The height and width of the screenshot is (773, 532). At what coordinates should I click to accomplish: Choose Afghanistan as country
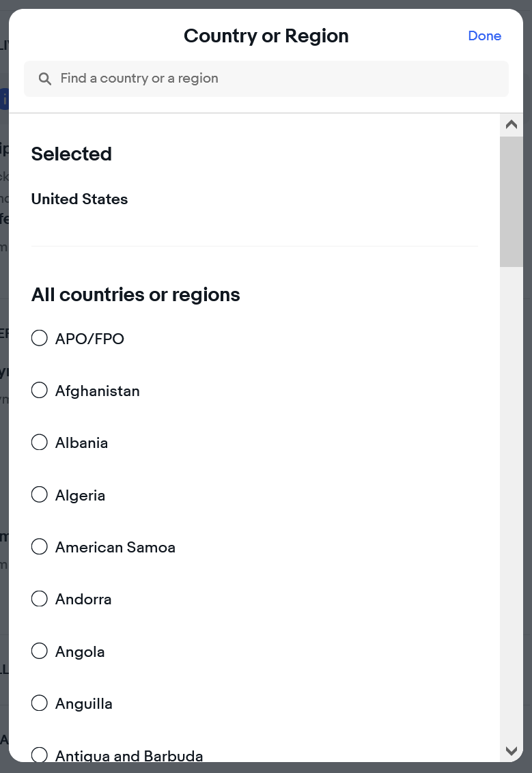(x=40, y=391)
